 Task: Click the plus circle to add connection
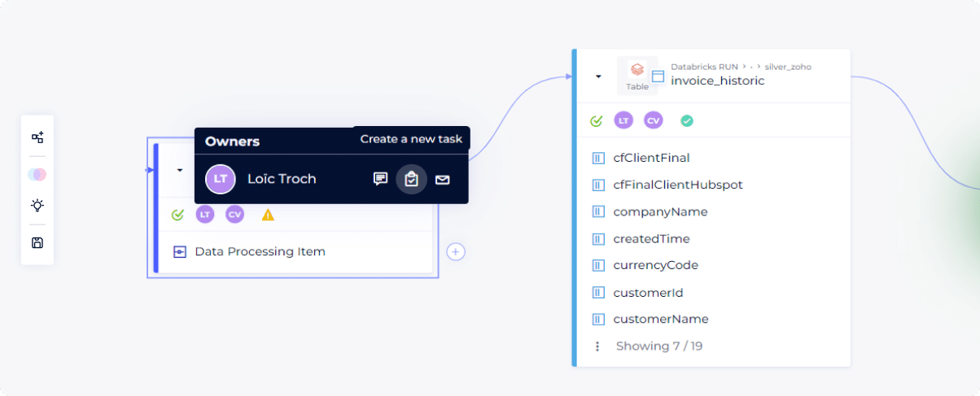(456, 252)
